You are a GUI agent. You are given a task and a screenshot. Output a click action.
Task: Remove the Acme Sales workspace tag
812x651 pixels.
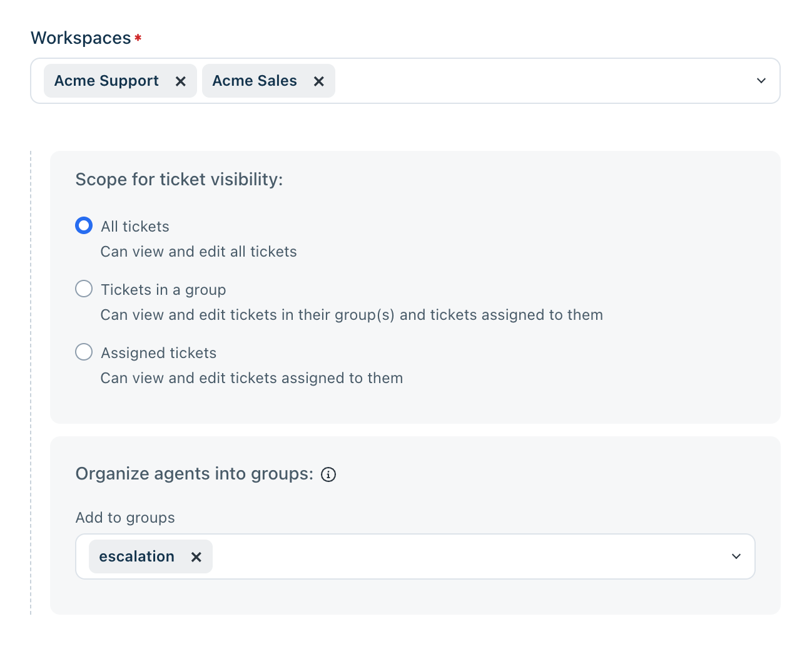[x=319, y=81]
